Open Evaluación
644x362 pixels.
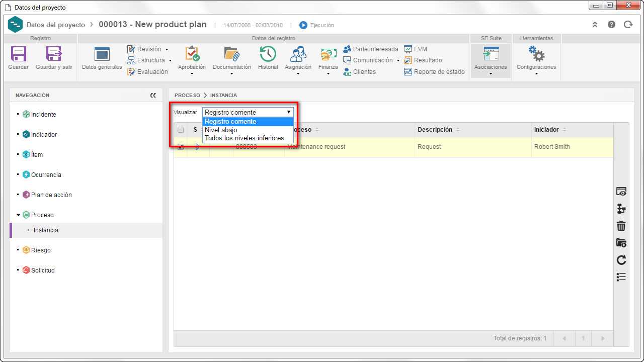(147, 72)
